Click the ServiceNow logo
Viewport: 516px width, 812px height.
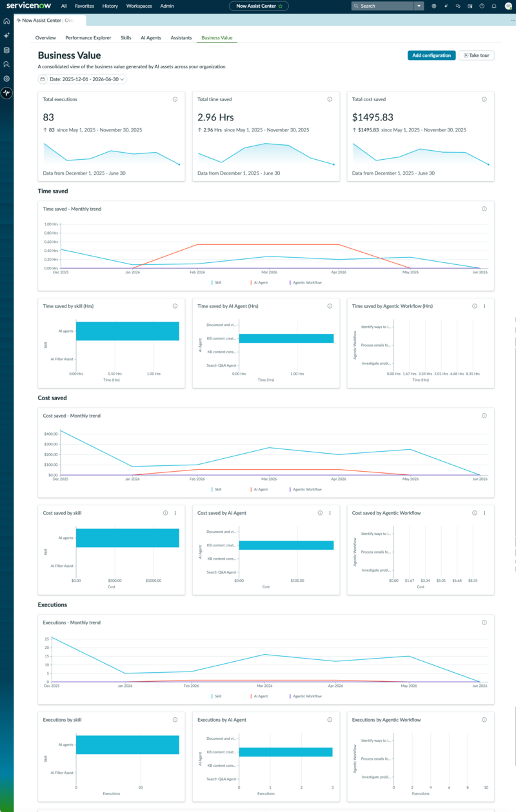(x=28, y=6)
